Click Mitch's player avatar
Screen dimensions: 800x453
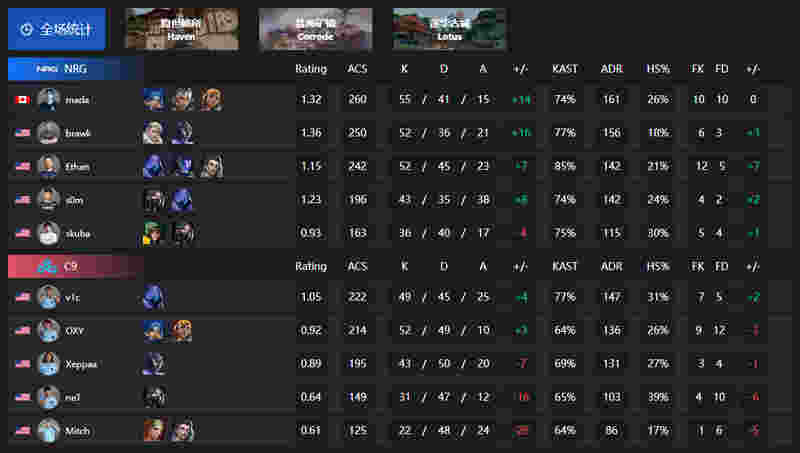point(48,431)
